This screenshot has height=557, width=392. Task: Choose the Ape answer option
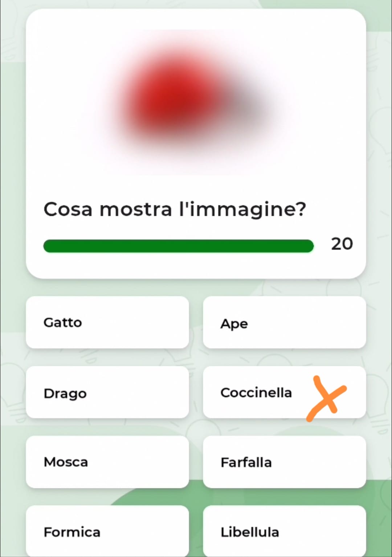click(284, 322)
